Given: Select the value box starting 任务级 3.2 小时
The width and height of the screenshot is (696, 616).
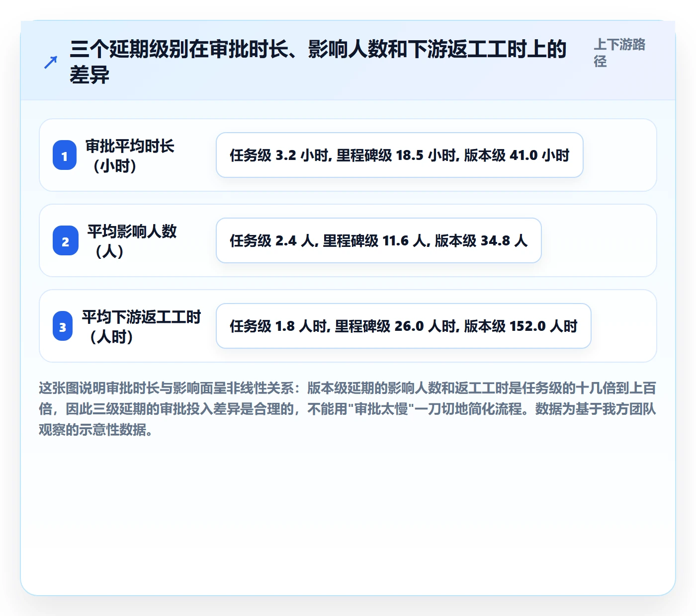Looking at the screenshot, I should pos(400,155).
